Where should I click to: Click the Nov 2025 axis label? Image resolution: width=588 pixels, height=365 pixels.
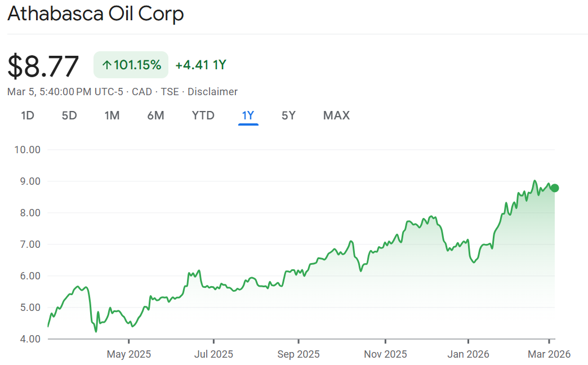pyautogui.click(x=385, y=354)
